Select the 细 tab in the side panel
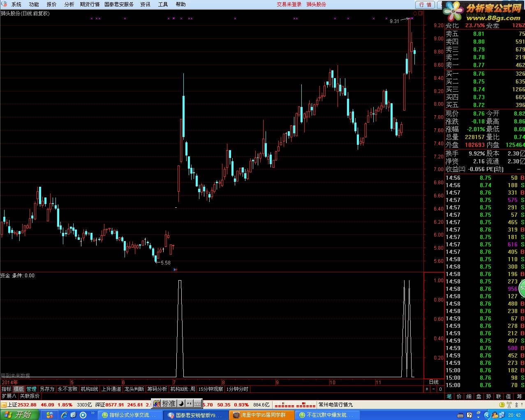525x420 pixels. 469,396
